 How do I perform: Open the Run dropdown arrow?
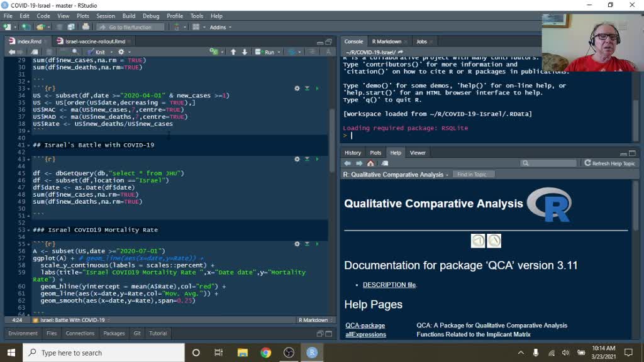coord(279,52)
